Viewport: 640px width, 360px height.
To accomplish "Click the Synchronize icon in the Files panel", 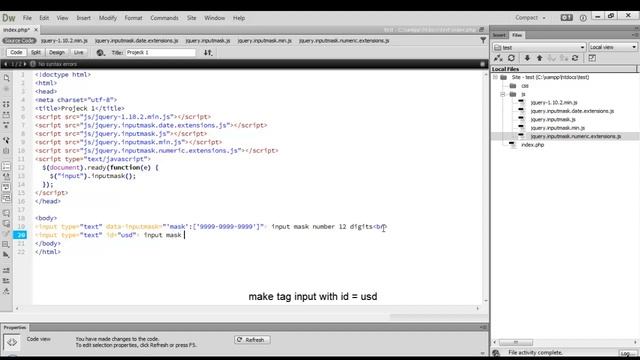I will coord(575,58).
